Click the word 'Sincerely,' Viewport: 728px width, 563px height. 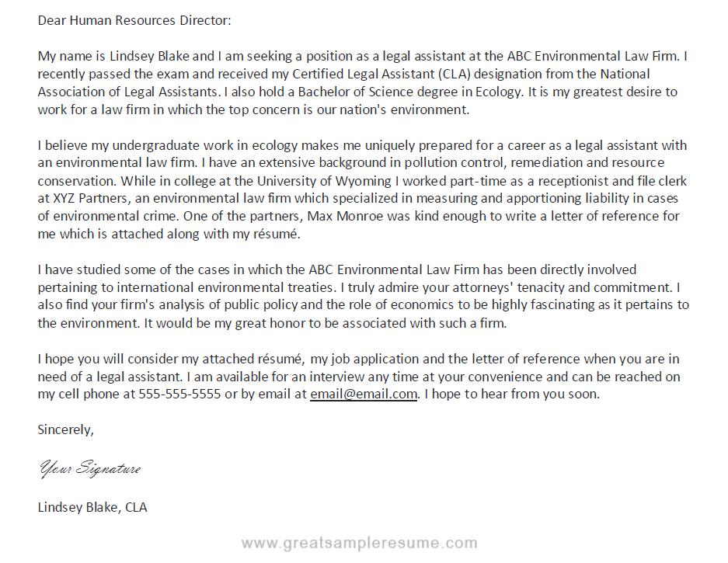coord(65,429)
